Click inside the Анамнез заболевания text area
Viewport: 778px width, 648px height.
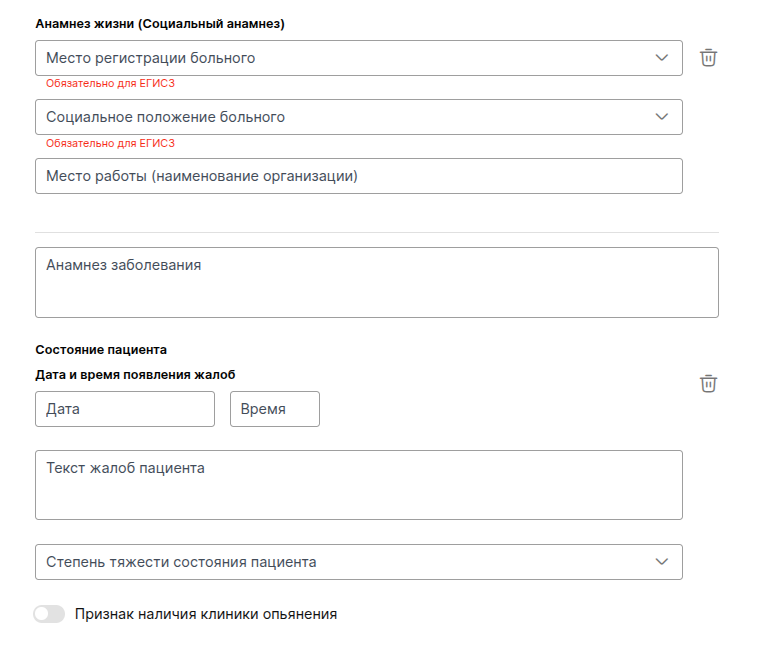pyautogui.click(x=376, y=283)
